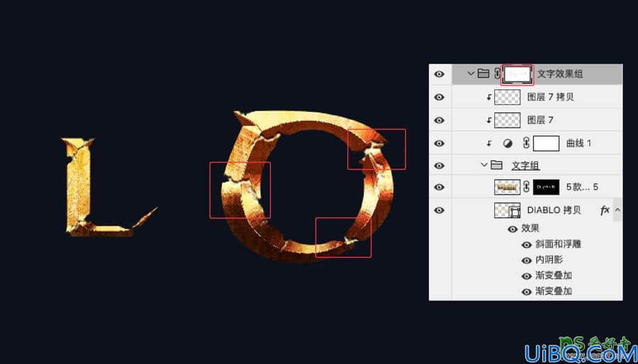Click the fx icon on DIABLO 拷贝
This screenshot has height=364, width=638.
605,210
